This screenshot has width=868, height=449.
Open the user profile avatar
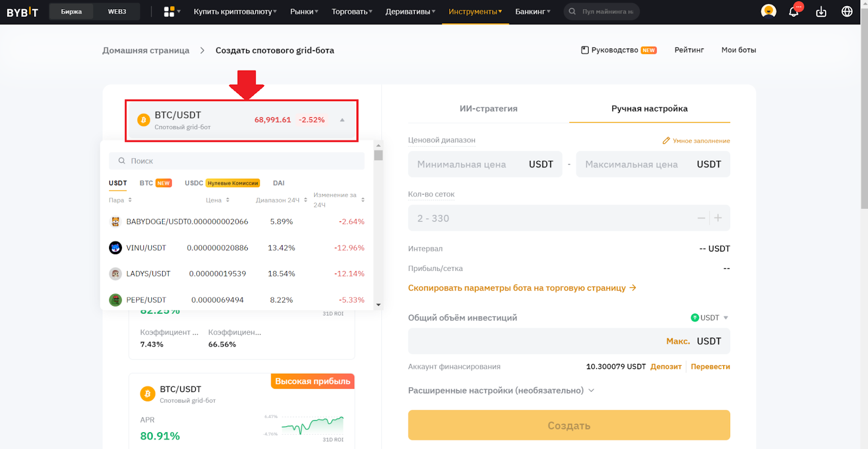tap(768, 11)
